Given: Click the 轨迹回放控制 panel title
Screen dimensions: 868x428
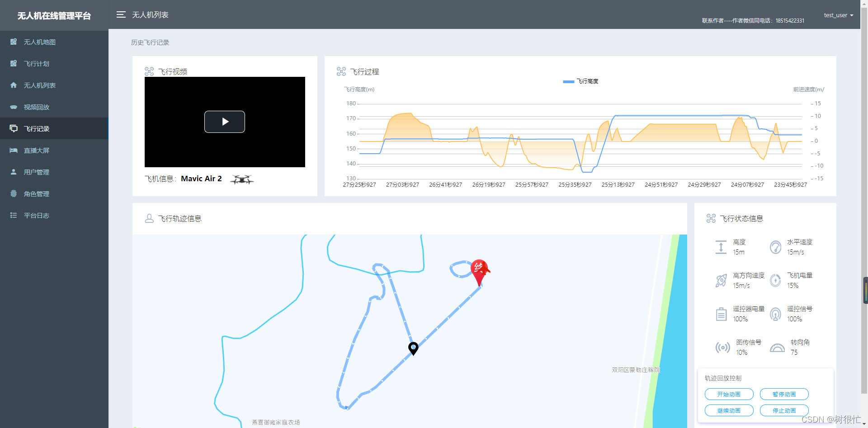Looking at the screenshot, I should point(723,378).
